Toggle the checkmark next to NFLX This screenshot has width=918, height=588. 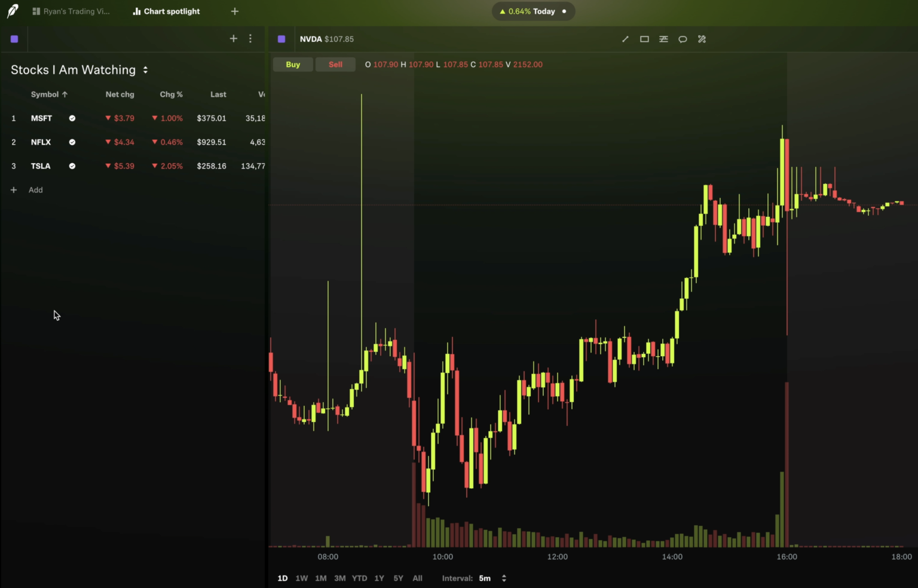(x=72, y=142)
